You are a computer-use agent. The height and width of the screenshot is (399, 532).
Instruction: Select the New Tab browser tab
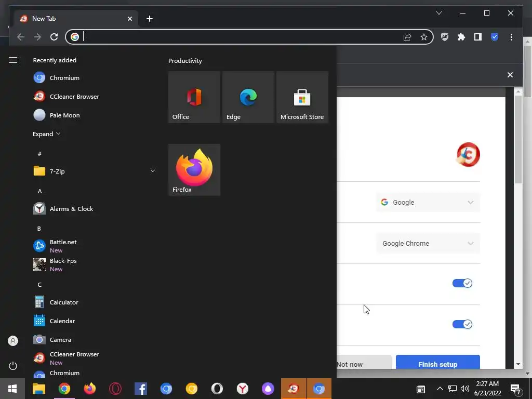pyautogui.click(x=76, y=19)
